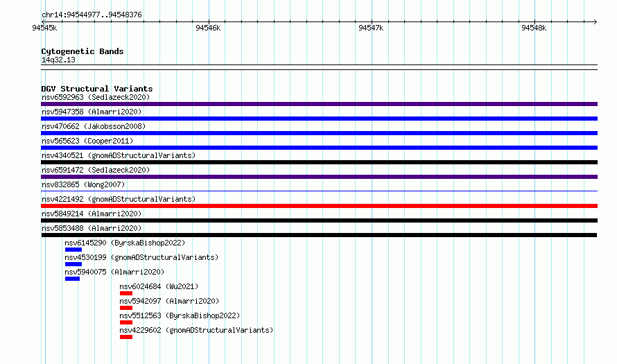Image resolution: width=617 pixels, height=364 pixels.
Task: Click the nsv4340521 (gnomADStructuralVariants) label
Action: [x=119, y=155]
